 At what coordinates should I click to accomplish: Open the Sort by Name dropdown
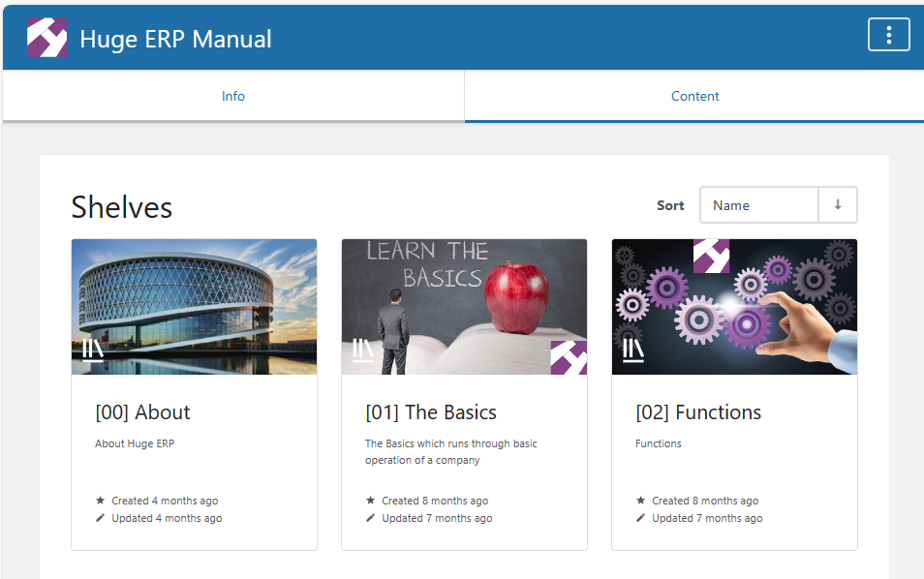click(759, 205)
